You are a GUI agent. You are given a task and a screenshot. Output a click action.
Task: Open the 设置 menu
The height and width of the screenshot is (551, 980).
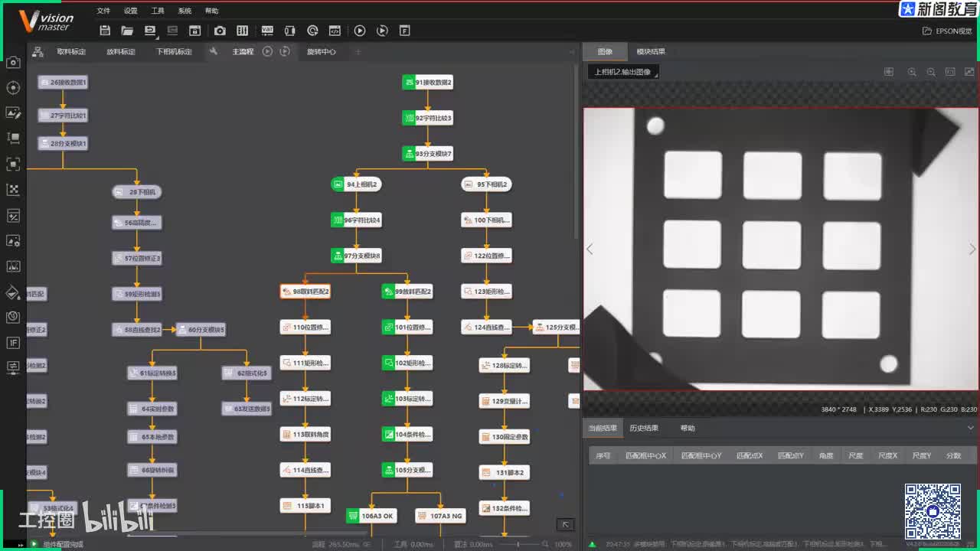[x=130, y=11]
